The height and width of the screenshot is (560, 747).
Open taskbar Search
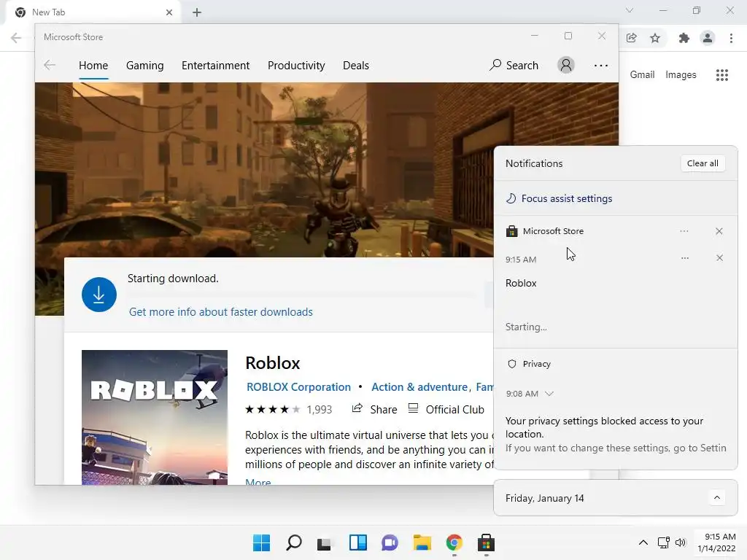tap(294, 542)
